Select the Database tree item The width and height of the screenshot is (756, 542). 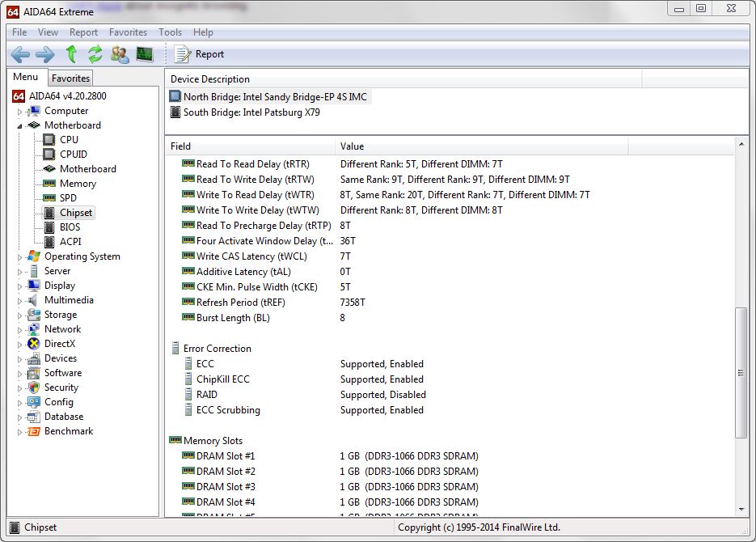tap(64, 417)
